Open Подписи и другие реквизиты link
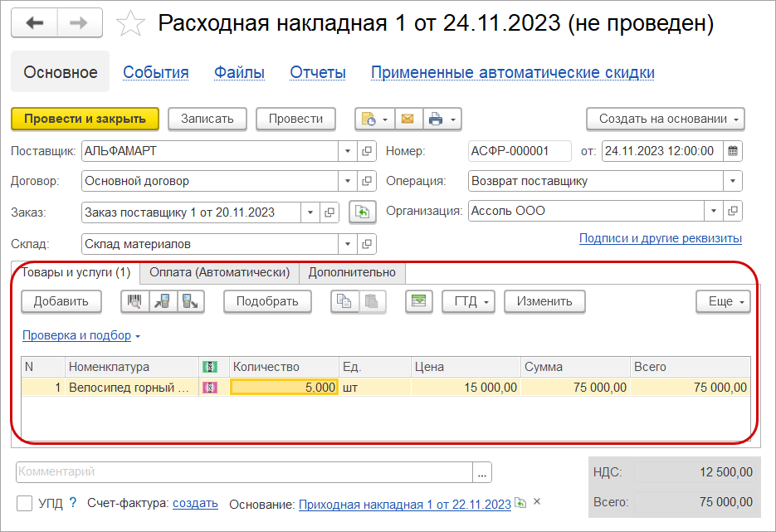Screen dimensions: 776x532 click(660, 238)
